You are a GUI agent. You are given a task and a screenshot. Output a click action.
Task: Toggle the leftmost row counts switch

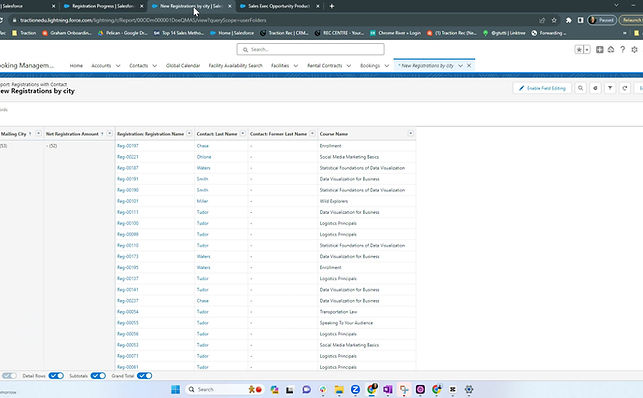pyautogui.click(x=9, y=375)
